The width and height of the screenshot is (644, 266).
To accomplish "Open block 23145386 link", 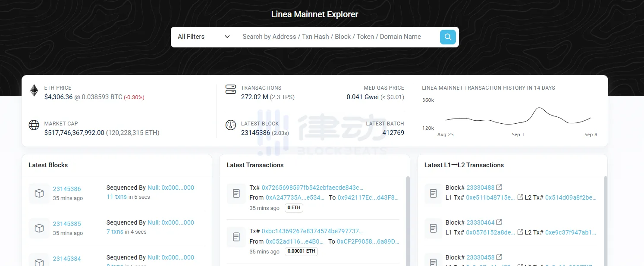I will point(67,189).
